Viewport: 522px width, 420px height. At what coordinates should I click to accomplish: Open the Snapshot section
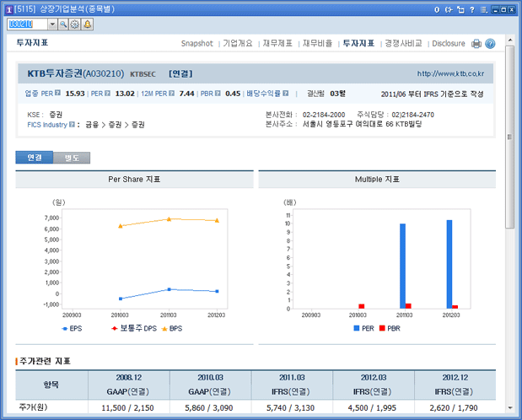click(x=197, y=43)
